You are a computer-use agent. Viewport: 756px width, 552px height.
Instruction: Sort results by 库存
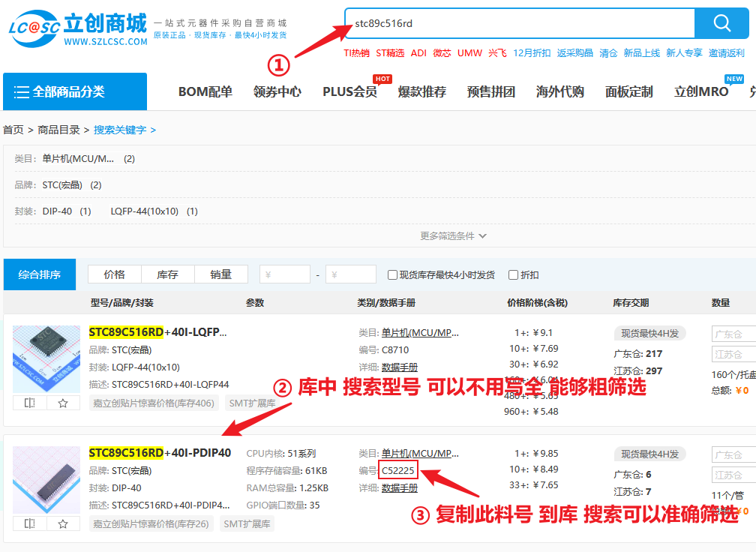[168, 274]
